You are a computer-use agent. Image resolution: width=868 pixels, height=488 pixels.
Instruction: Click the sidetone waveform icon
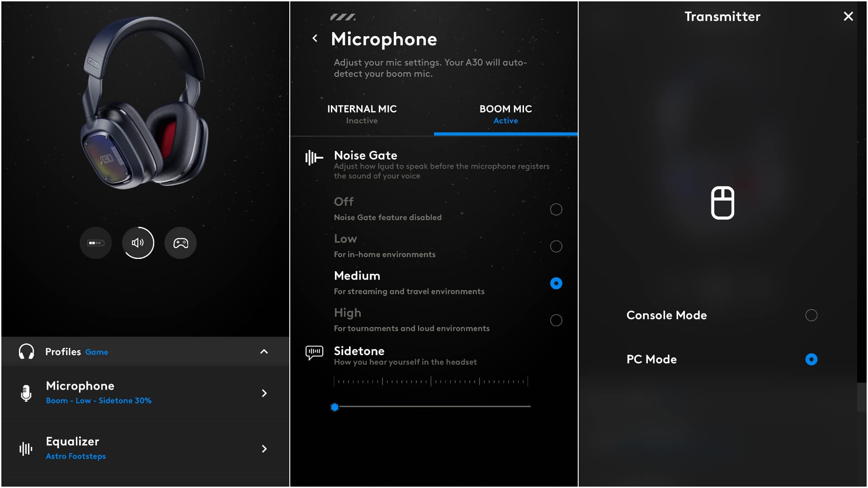[x=314, y=353]
